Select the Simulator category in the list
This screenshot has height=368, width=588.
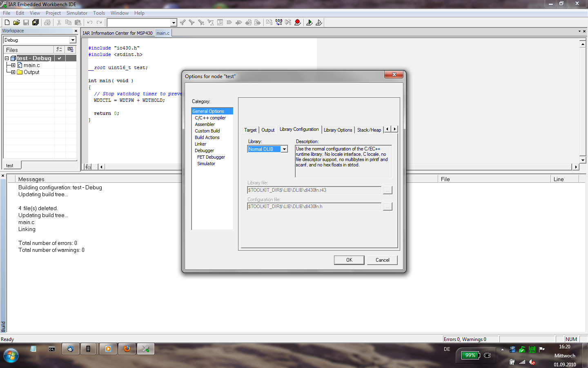tap(206, 164)
